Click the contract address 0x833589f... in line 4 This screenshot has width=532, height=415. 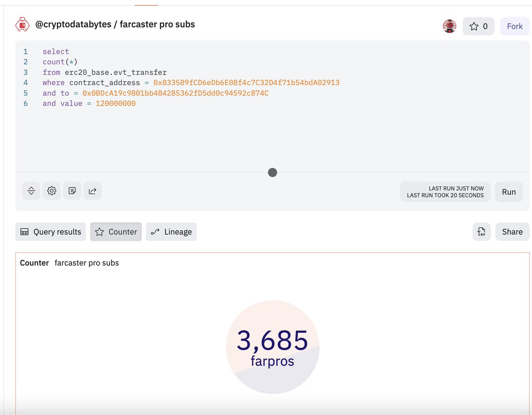246,83
